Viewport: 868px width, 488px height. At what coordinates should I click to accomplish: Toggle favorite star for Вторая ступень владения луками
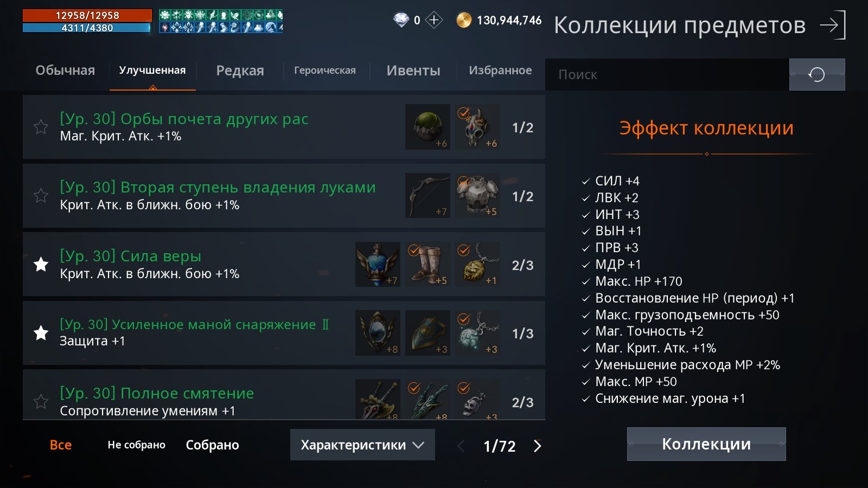click(x=41, y=195)
